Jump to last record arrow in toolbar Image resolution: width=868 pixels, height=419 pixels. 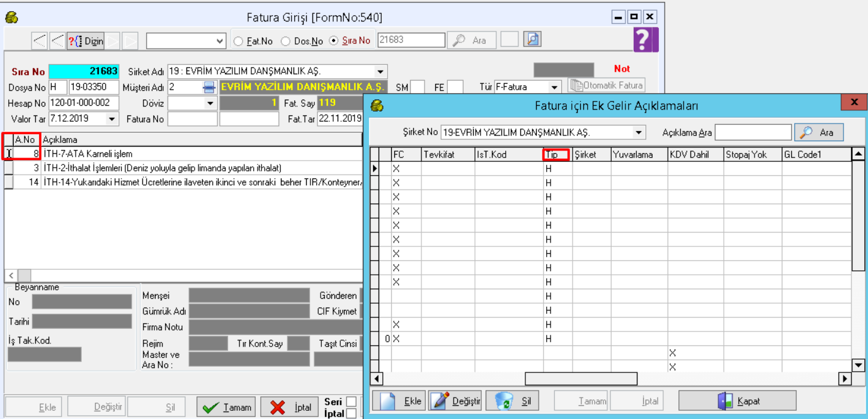pyautogui.click(x=130, y=41)
